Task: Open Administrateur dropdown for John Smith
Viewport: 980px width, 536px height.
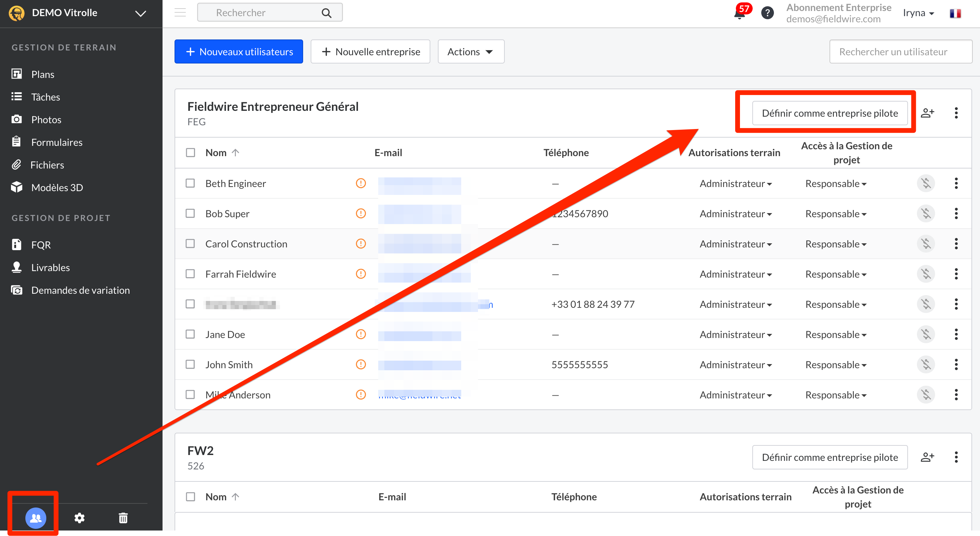Action: pyautogui.click(x=736, y=364)
